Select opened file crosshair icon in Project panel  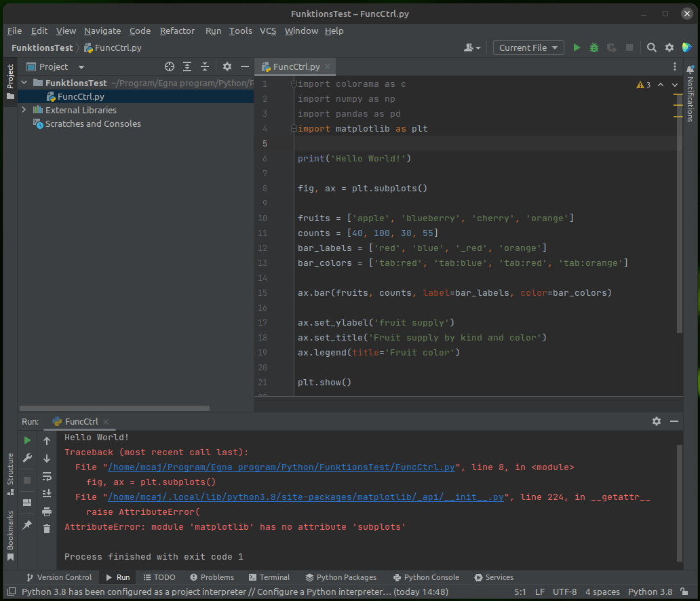click(x=169, y=67)
